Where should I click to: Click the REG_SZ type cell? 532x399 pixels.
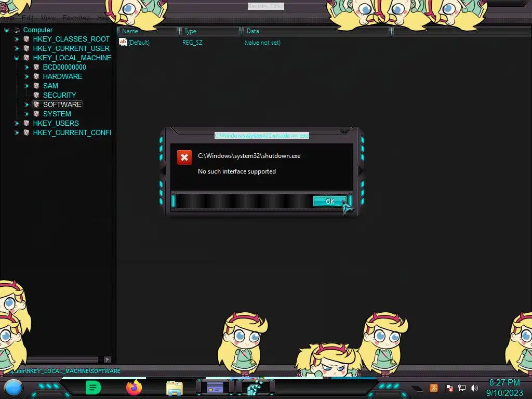[x=192, y=43]
